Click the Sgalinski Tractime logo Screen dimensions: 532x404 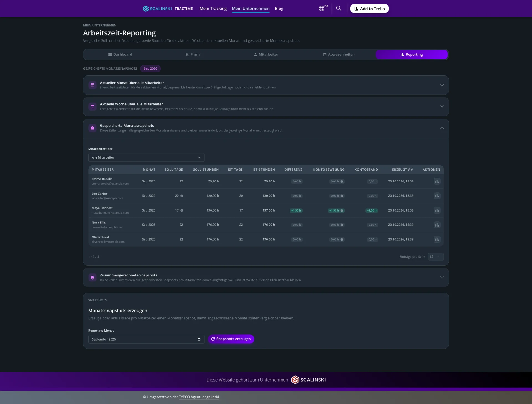168,9
